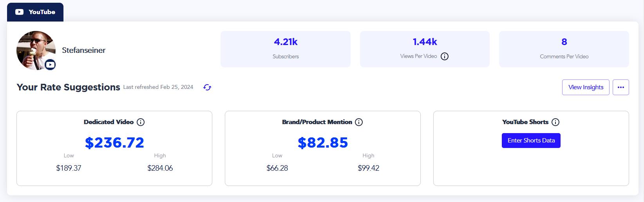Click the YouTube badge on the avatar
This screenshot has height=202, width=644.
[50, 65]
